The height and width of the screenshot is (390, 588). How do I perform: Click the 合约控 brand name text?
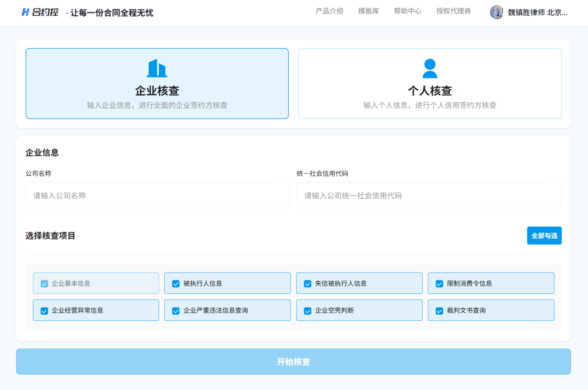45,13
